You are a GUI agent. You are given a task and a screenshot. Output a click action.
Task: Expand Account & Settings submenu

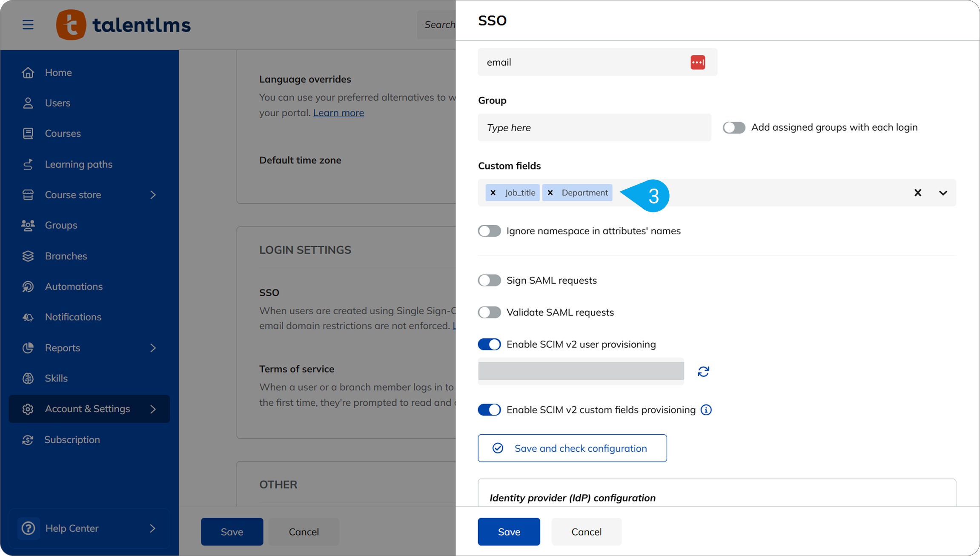153,409
